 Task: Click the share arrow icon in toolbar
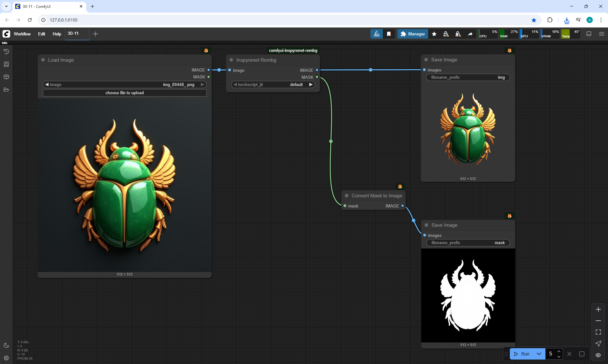click(x=470, y=34)
